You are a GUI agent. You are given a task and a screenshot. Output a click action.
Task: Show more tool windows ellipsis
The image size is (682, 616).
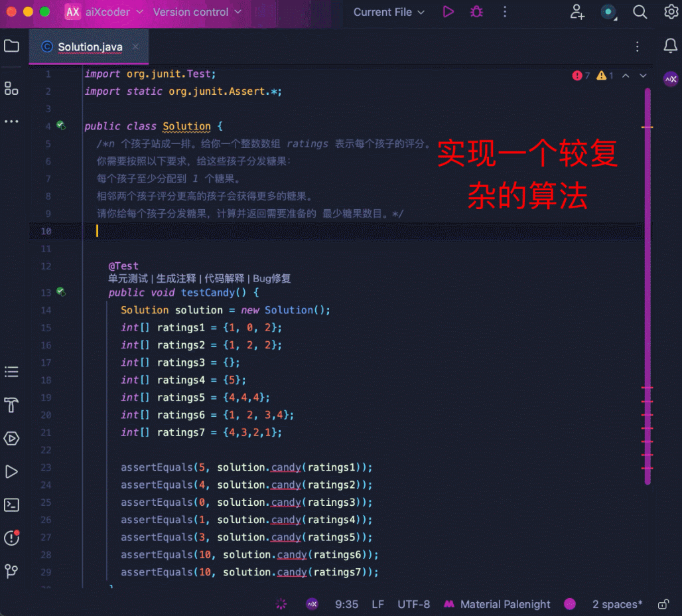11,121
